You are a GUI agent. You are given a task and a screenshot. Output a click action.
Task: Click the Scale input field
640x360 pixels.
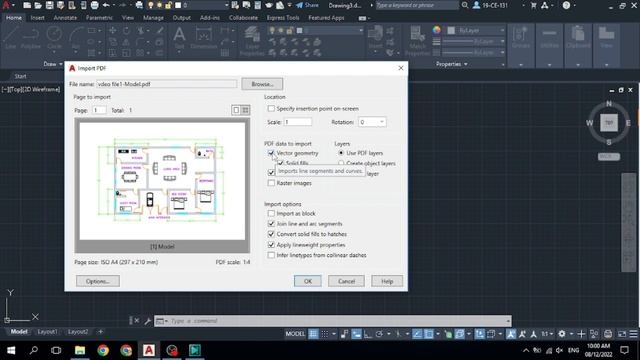(298, 122)
